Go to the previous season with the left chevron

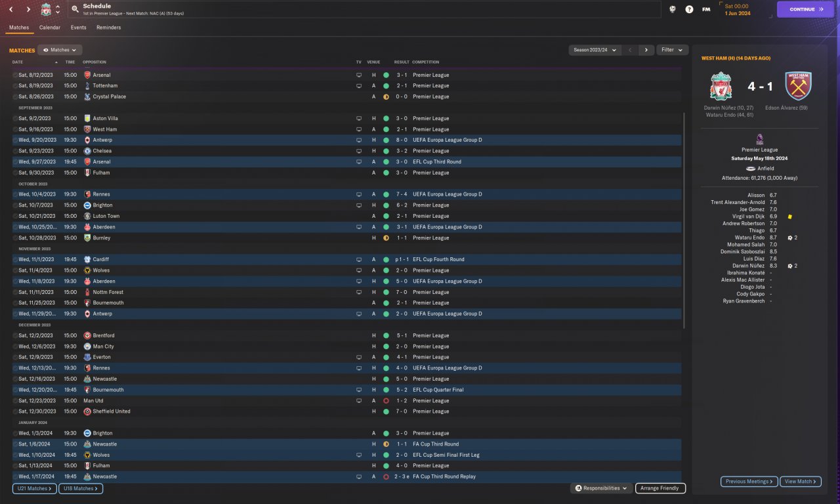(630, 50)
